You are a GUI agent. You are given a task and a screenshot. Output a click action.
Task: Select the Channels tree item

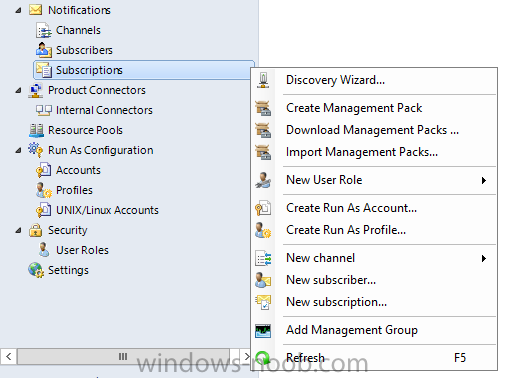78,30
